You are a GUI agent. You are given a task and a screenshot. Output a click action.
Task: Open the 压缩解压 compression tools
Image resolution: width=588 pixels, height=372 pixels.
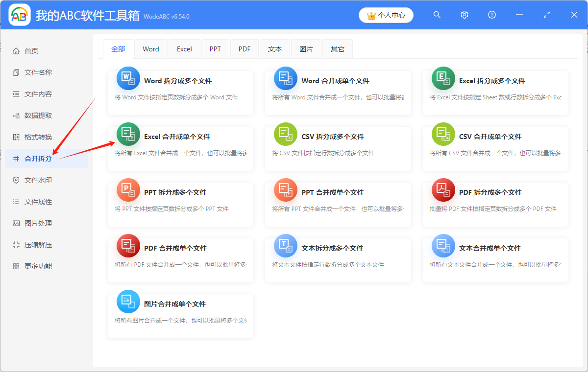[x=34, y=244]
